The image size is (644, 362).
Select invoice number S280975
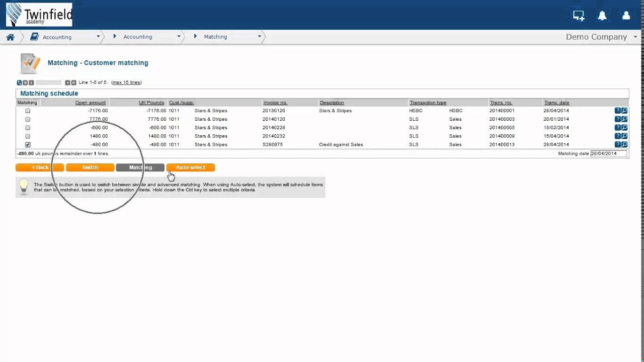[273, 145]
